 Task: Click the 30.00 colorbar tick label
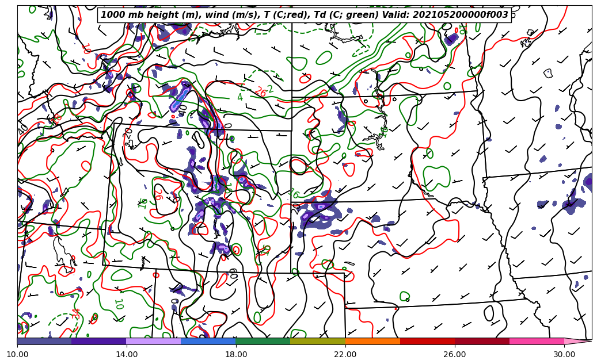[x=564, y=354]
